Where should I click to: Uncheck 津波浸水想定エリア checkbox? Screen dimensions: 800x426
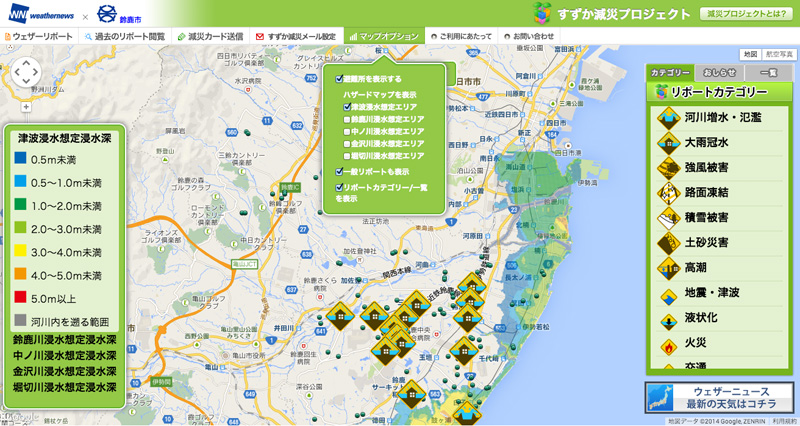pyautogui.click(x=347, y=107)
